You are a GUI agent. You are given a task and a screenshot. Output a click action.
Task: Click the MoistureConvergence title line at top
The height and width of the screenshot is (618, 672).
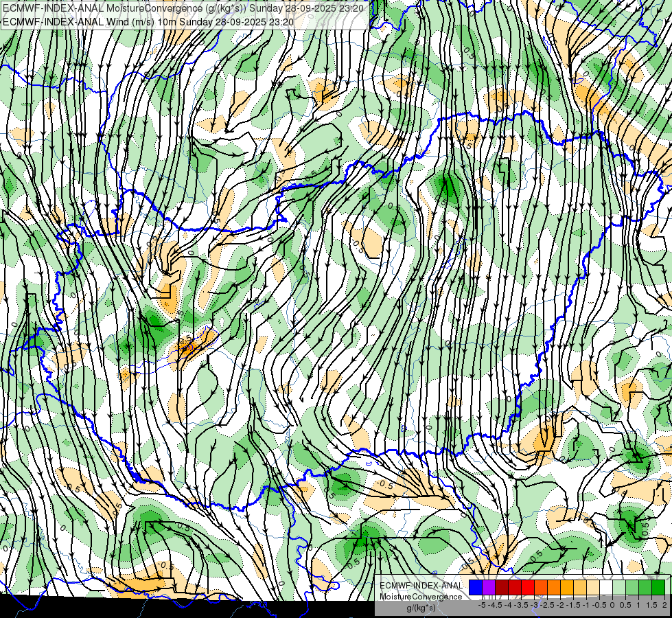(183, 8)
